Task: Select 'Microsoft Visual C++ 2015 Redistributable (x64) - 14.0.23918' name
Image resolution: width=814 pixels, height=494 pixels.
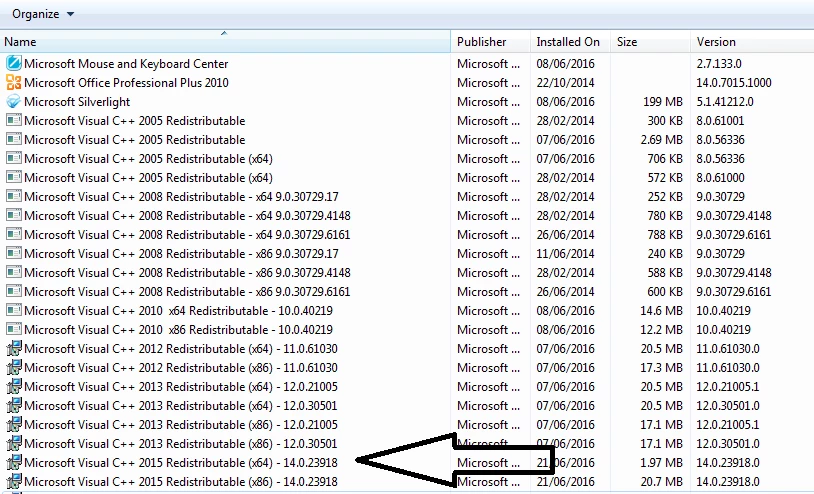Action: (x=181, y=462)
